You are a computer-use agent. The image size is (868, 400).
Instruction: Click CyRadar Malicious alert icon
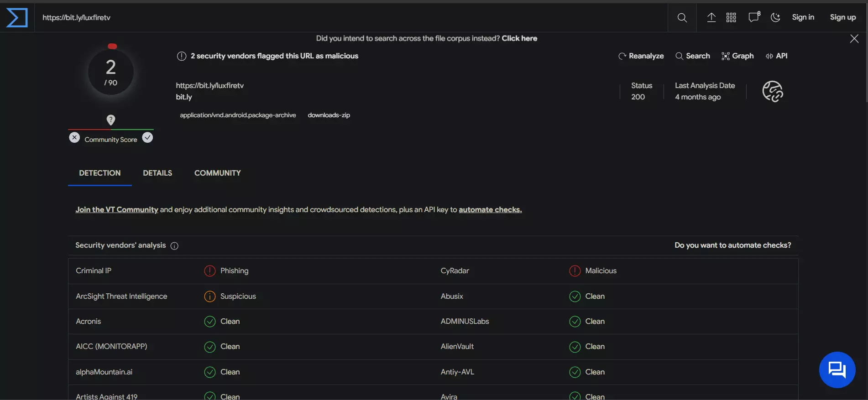point(575,271)
